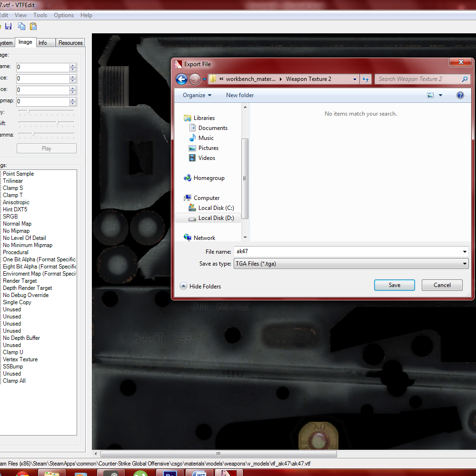The image size is (476, 476).
Task: Switch to the Resources tab
Action: tap(70, 43)
